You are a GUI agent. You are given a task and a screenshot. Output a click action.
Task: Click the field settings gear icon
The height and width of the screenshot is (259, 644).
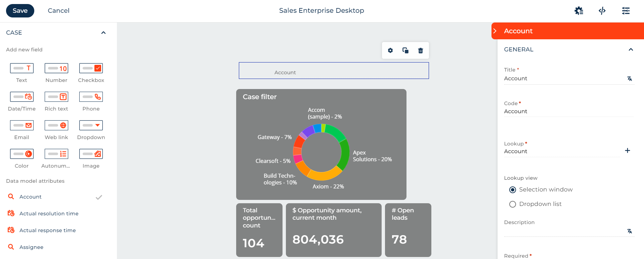click(x=390, y=50)
